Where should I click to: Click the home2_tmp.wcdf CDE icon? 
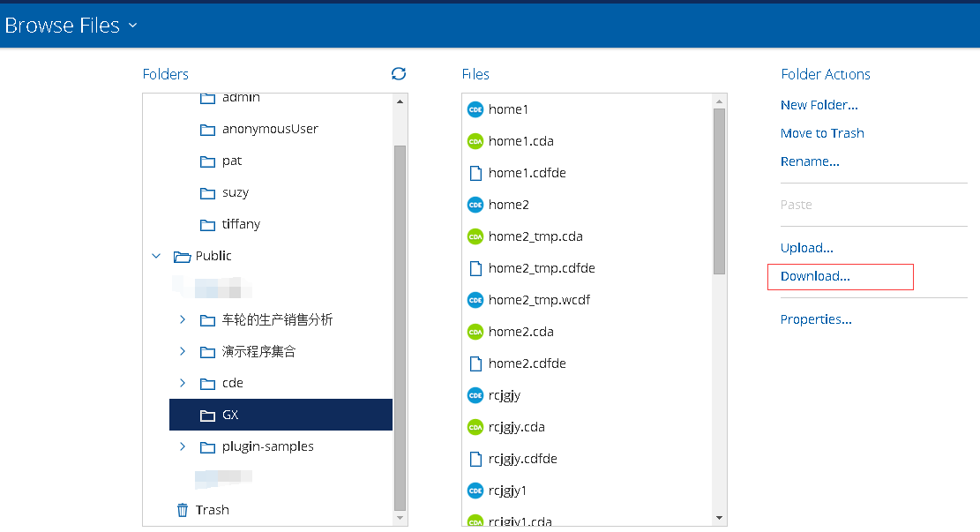pos(475,300)
